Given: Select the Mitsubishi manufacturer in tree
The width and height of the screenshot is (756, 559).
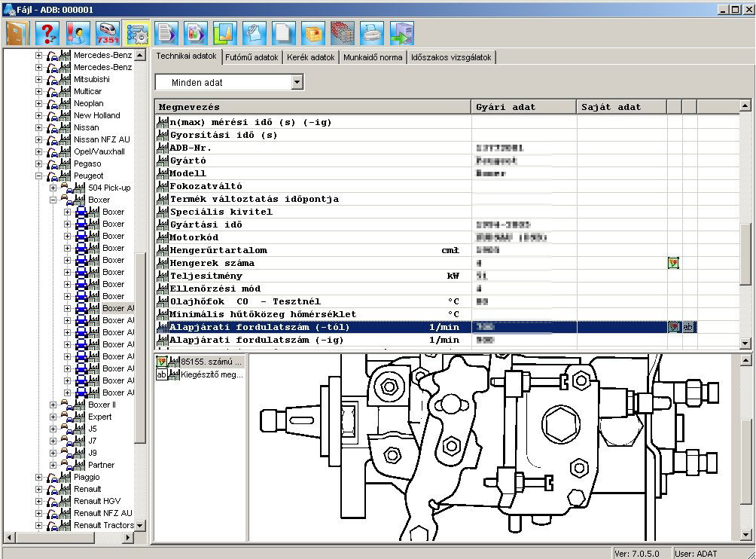Looking at the screenshot, I should coord(91,79).
